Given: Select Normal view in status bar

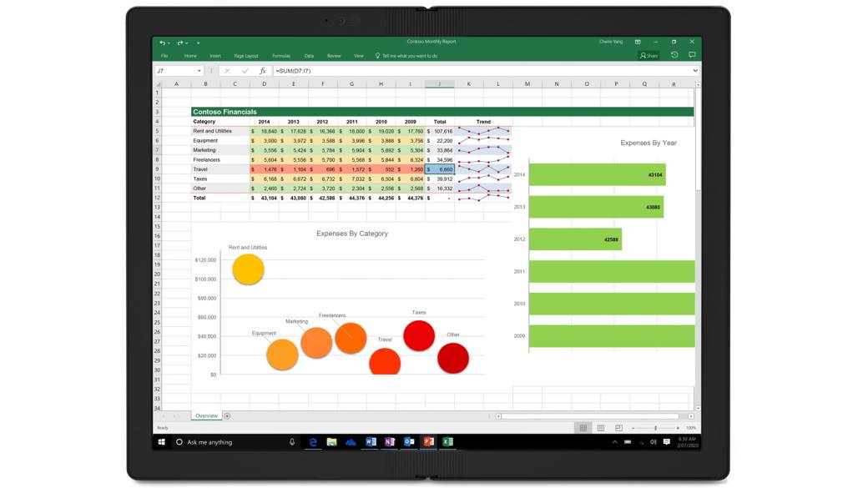Looking at the screenshot, I should click(583, 428).
